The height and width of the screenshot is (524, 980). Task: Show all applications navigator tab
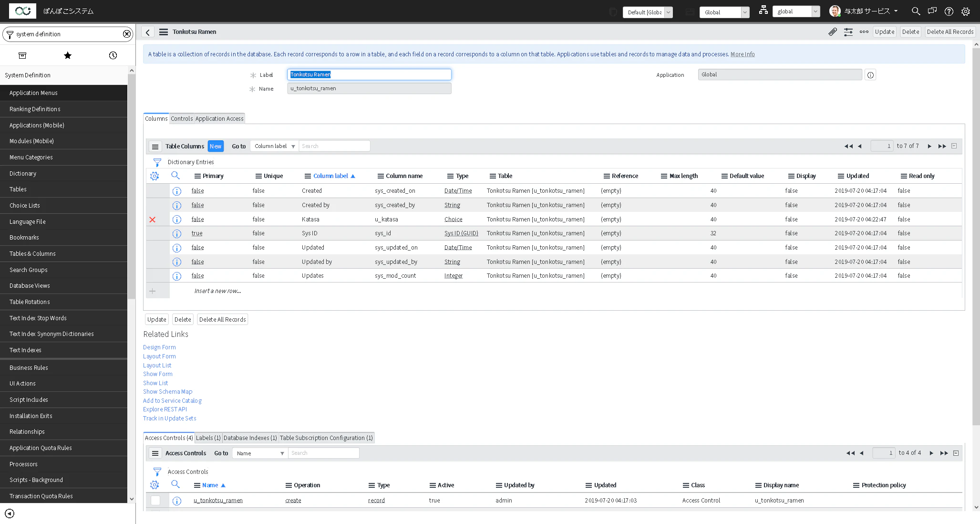click(22, 55)
